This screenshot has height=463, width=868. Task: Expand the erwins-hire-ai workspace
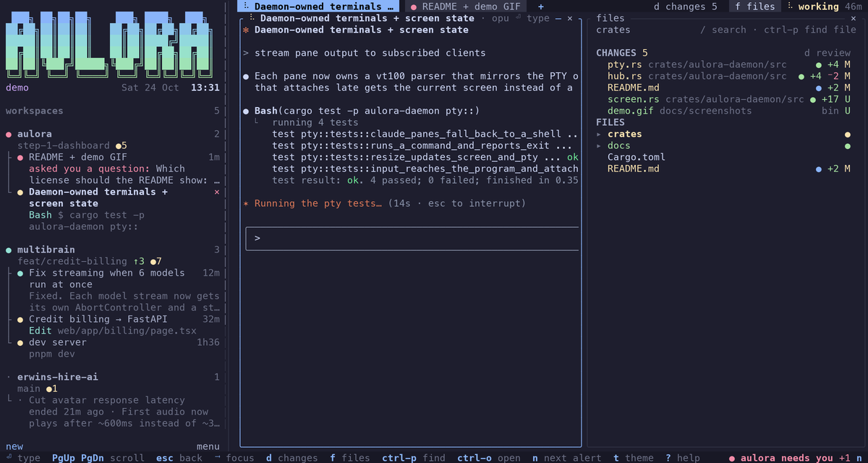tap(9, 377)
